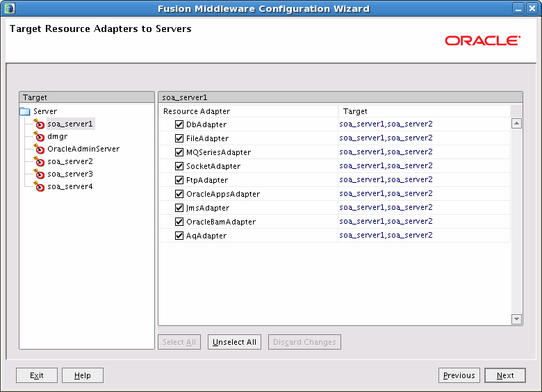Click the target icon beside soa_server4
The image size is (542, 392).
click(x=39, y=187)
